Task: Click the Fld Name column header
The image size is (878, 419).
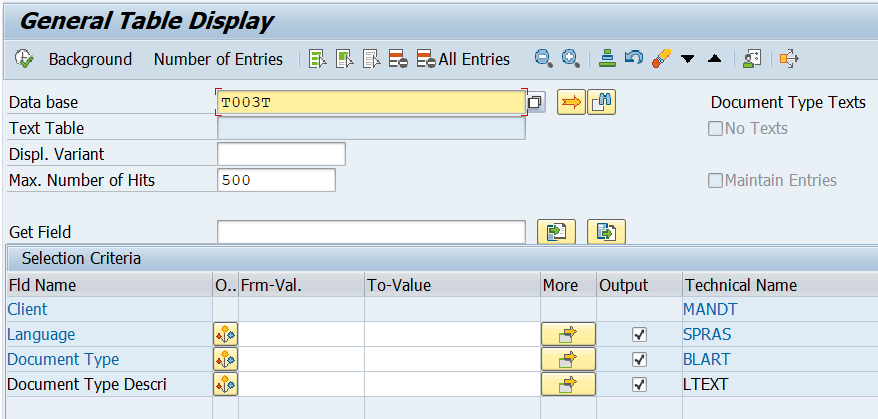Action: (109, 285)
